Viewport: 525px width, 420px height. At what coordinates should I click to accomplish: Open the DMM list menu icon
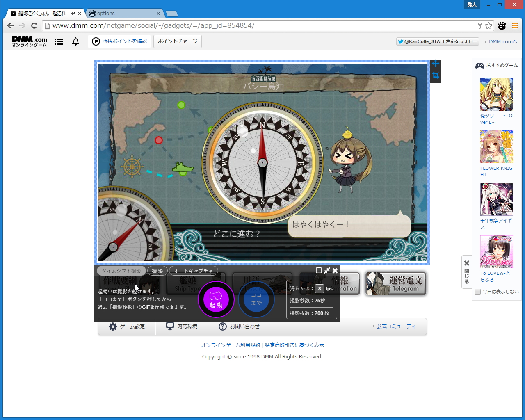pos(59,41)
